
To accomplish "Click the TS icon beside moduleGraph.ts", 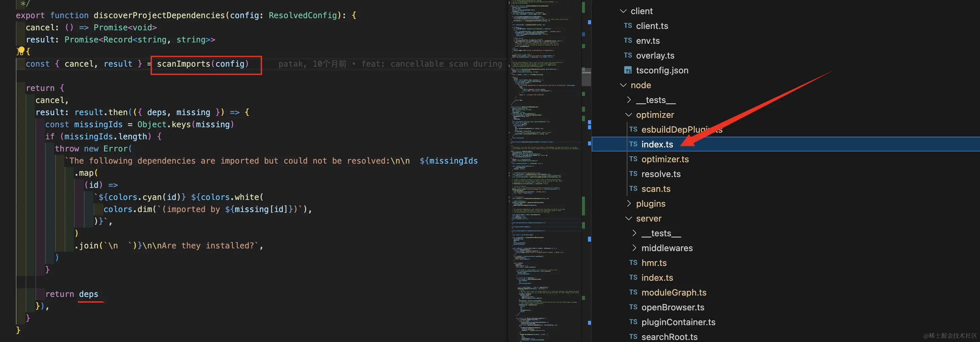I will point(633,292).
